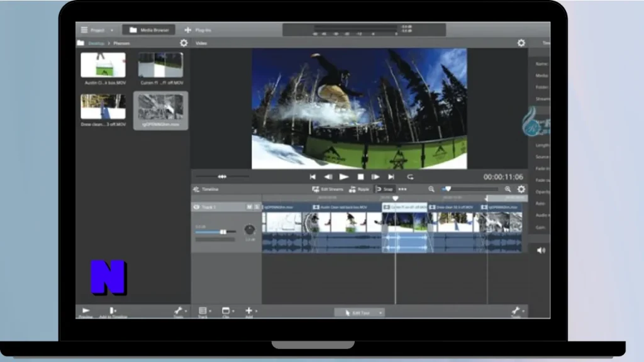The image size is (644, 362).
Task: Open the timeline Tools wrench icon
Action: pos(516,310)
